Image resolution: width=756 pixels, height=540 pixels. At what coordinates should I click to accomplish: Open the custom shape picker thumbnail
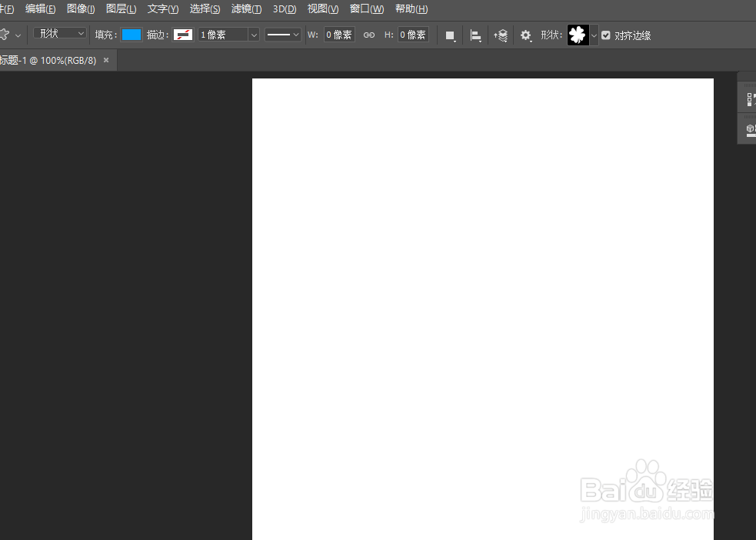578,35
